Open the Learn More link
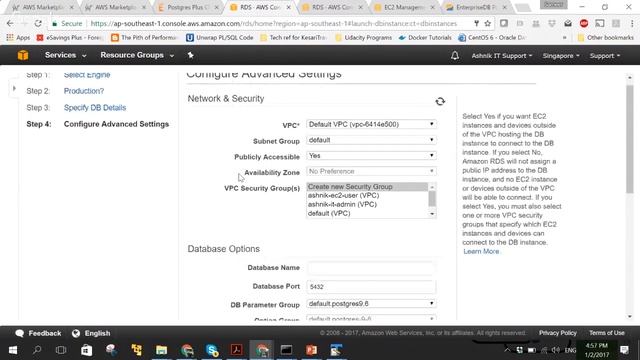 pos(481,251)
